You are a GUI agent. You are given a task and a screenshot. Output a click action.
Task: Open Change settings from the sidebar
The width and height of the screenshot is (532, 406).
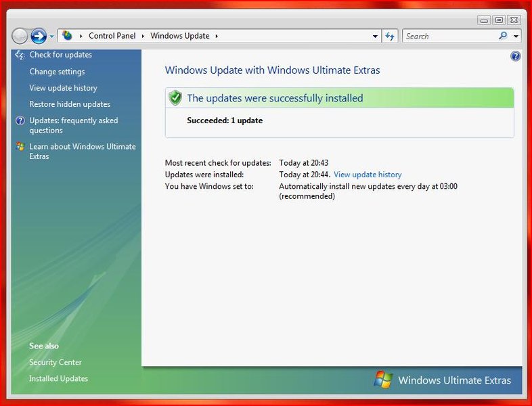click(x=57, y=72)
